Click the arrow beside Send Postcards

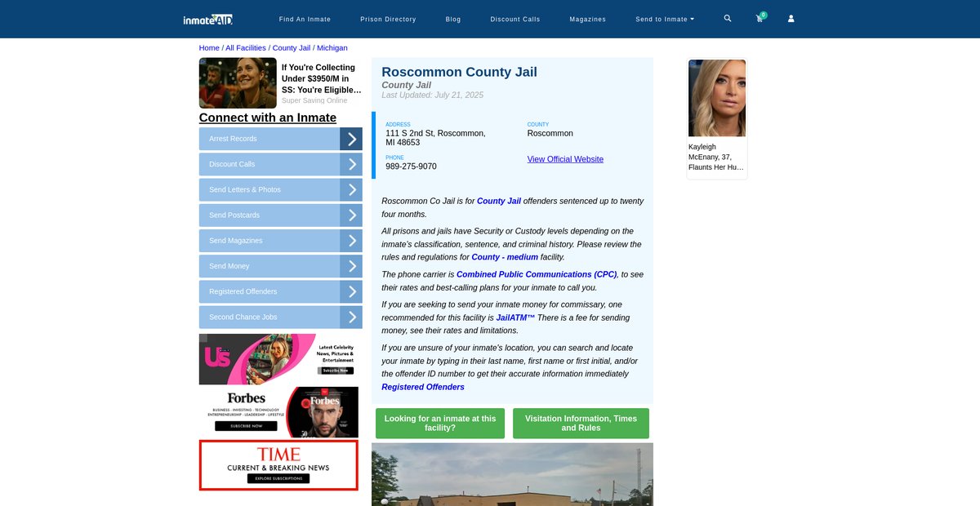point(351,215)
